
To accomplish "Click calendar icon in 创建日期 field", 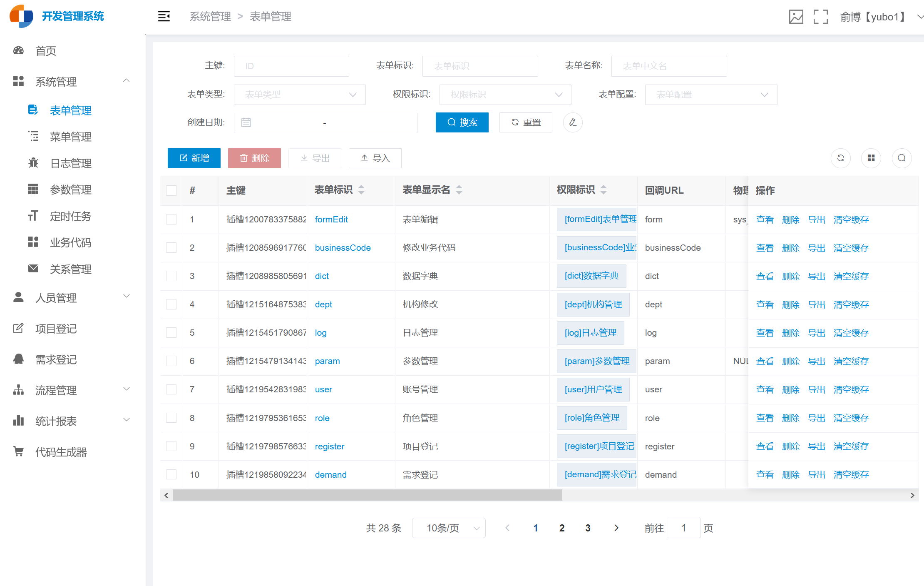I will point(246,122).
